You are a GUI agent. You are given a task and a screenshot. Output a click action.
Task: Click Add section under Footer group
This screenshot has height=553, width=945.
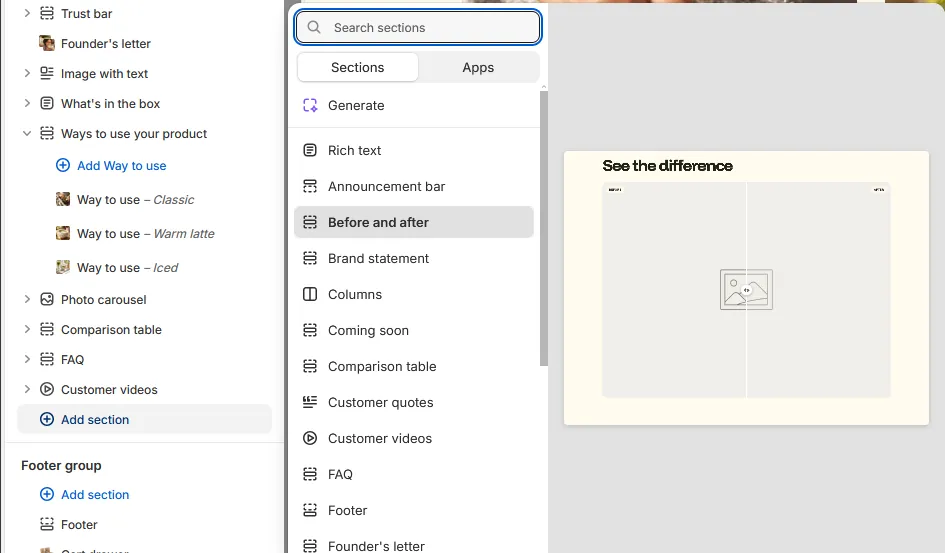pyautogui.click(x=95, y=495)
